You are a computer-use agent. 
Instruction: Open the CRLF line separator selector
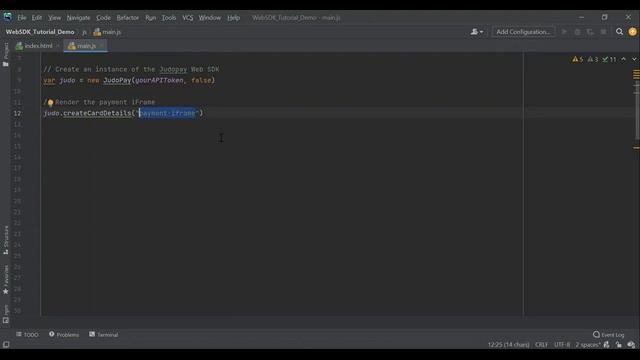(542, 345)
